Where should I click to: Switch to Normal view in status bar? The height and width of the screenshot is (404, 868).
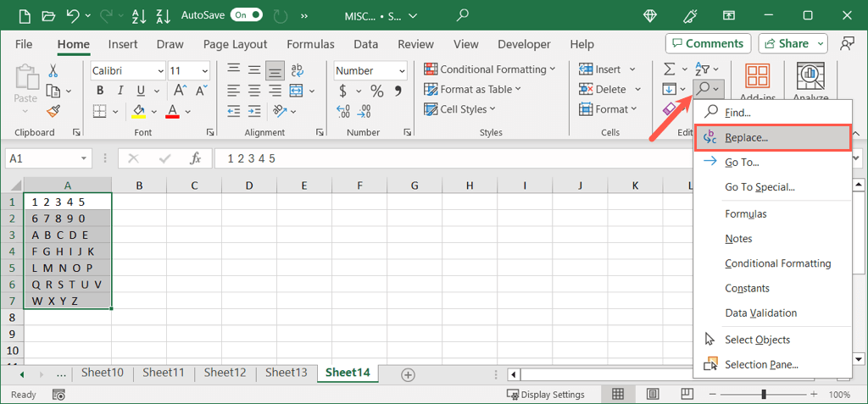coord(617,395)
